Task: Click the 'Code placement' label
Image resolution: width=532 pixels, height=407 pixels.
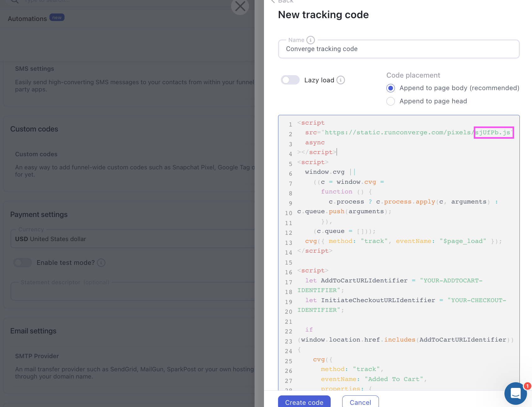Action: pos(413,75)
